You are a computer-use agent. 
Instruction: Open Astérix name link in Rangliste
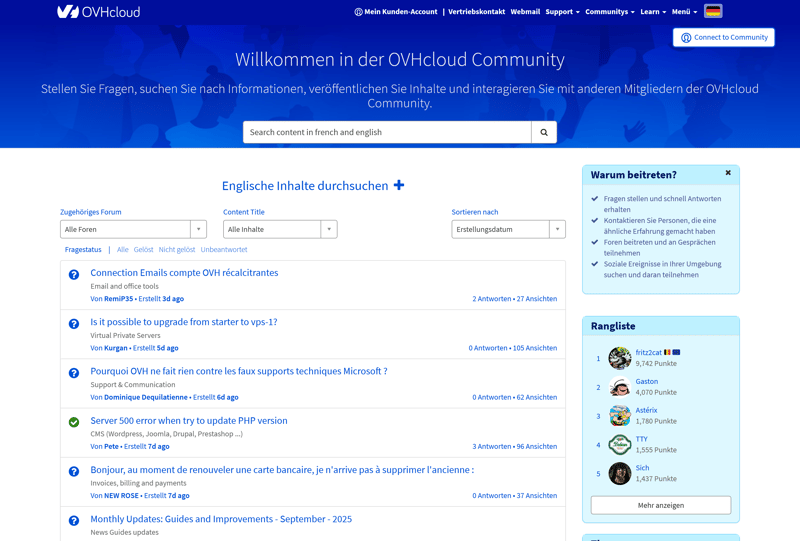click(x=646, y=410)
